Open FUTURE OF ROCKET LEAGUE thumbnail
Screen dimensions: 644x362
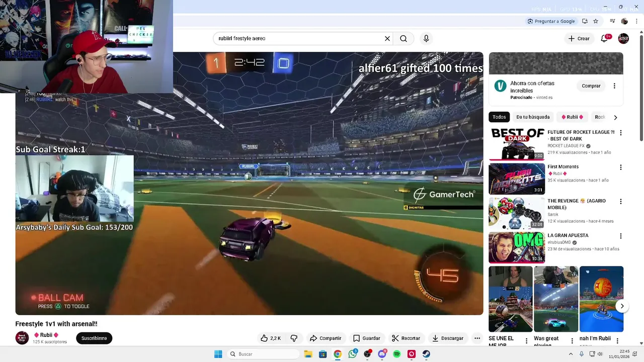pos(517,144)
